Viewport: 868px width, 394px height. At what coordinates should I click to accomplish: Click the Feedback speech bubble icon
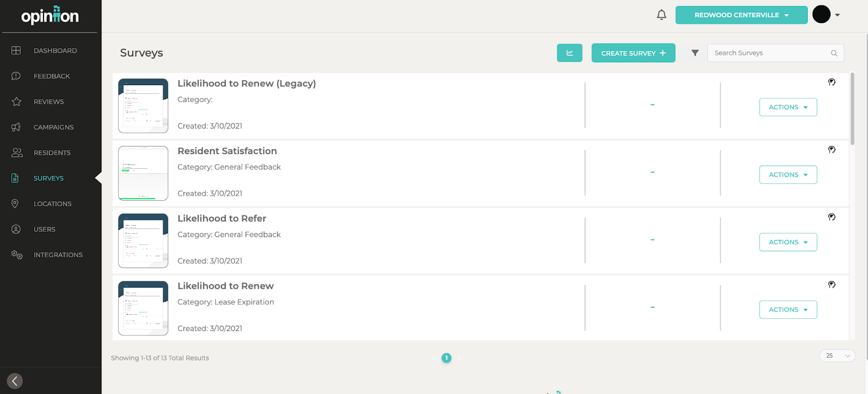[16, 76]
